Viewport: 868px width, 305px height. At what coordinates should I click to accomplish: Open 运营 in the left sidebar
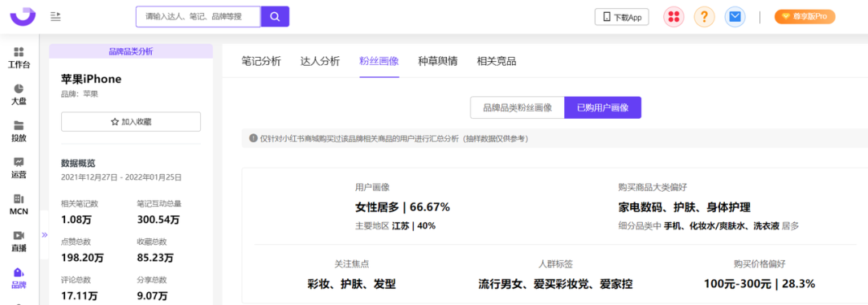[x=18, y=168]
